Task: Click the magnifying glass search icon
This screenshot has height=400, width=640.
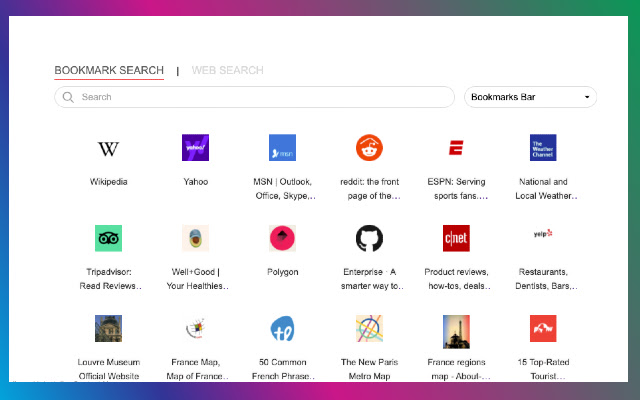Action: (x=68, y=97)
